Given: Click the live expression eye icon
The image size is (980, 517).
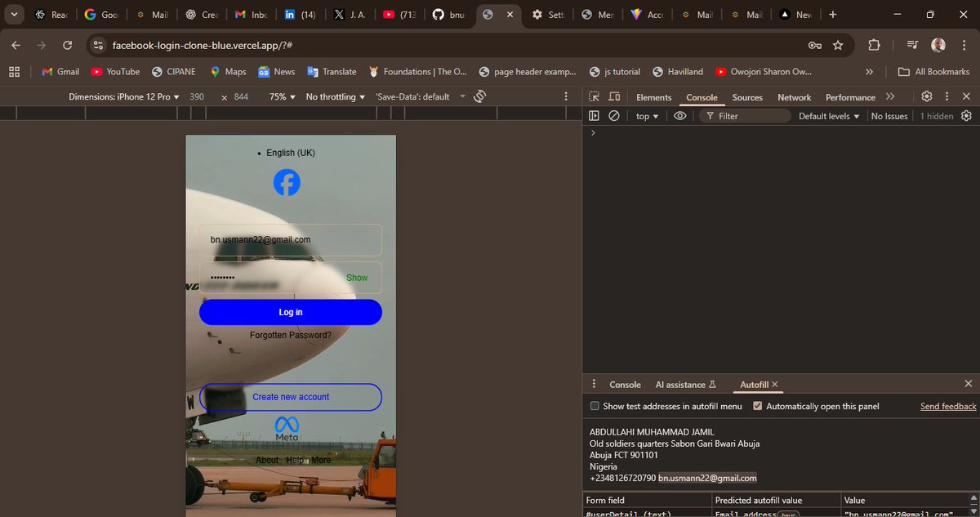Looking at the screenshot, I should point(679,116).
